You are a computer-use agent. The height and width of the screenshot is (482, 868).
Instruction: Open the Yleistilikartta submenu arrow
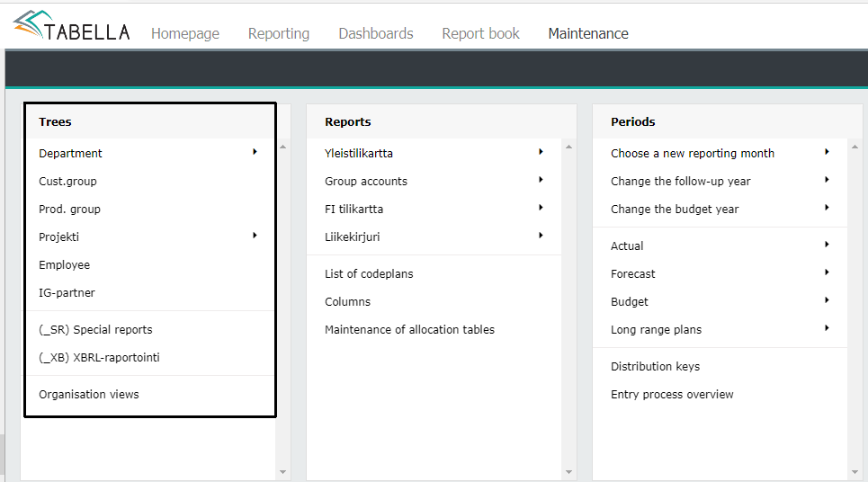[x=541, y=152]
